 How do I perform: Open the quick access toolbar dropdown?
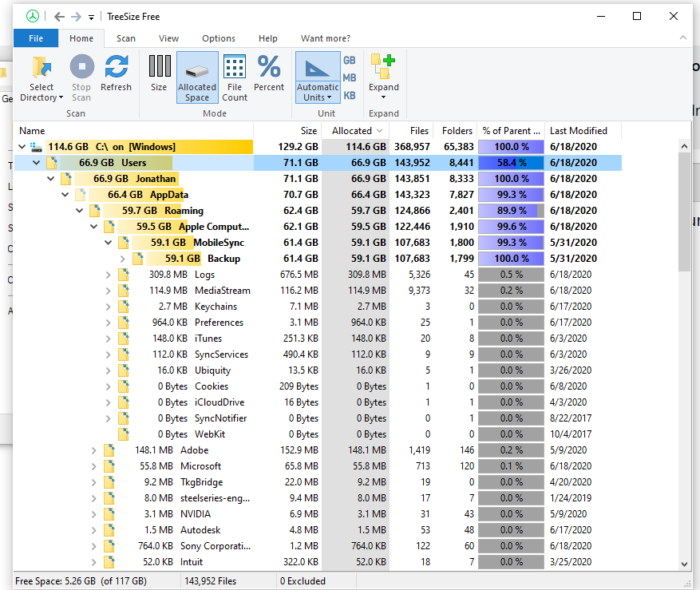(x=91, y=18)
